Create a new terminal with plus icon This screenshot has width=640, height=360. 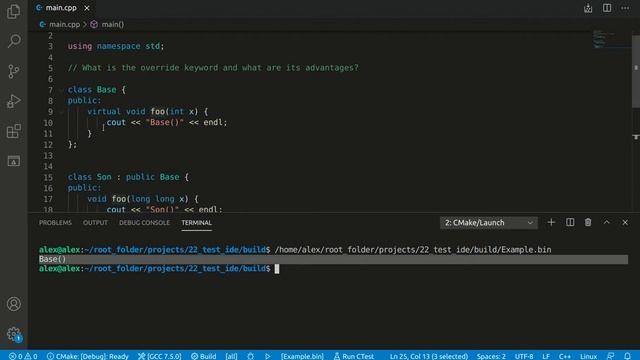coord(551,222)
